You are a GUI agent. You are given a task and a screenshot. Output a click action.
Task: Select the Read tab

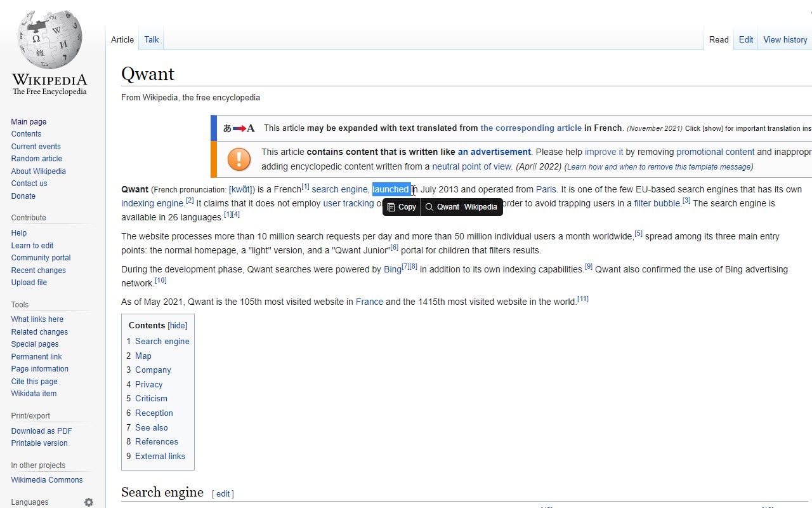(x=719, y=39)
